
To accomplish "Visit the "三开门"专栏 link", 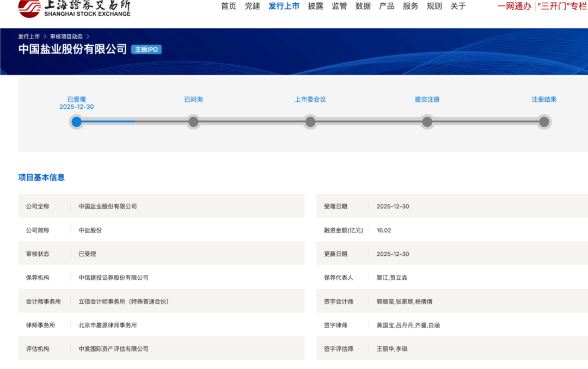I will pyautogui.click(x=562, y=6).
